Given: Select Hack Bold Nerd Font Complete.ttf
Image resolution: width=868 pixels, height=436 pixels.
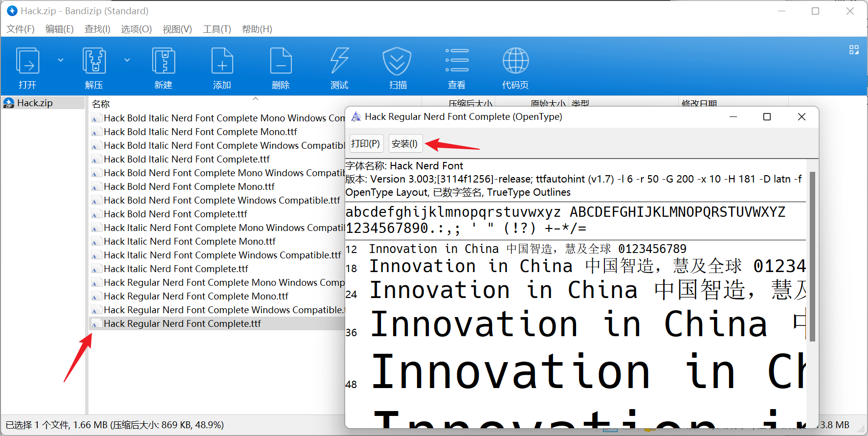Looking at the screenshot, I should click(x=176, y=214).
